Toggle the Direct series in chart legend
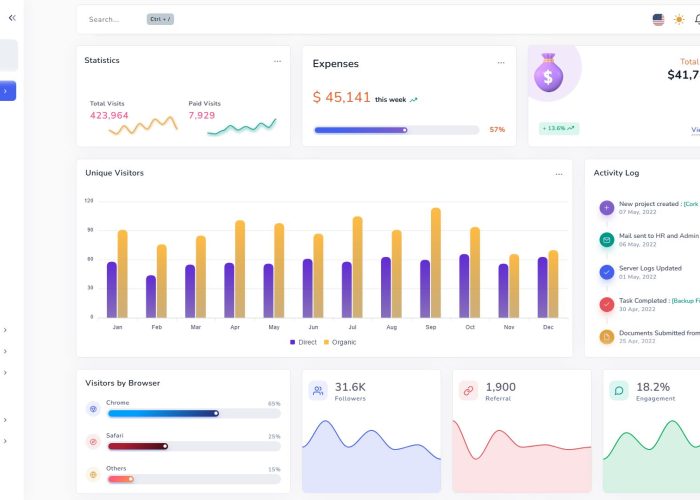Viewport: 700px width, 500px height. pyautogui.click(x=303, y=342)
